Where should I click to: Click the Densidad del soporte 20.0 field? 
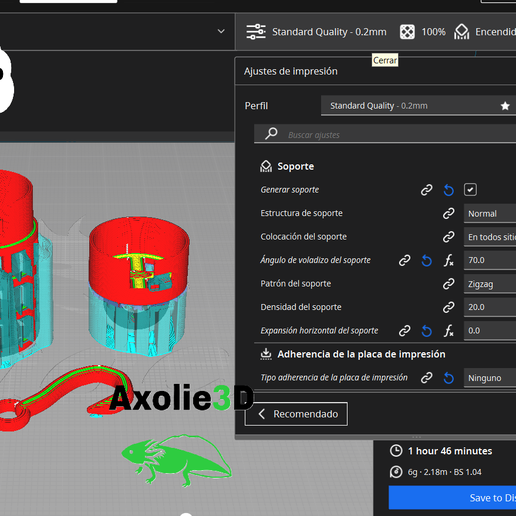click(x=490, y=307)
